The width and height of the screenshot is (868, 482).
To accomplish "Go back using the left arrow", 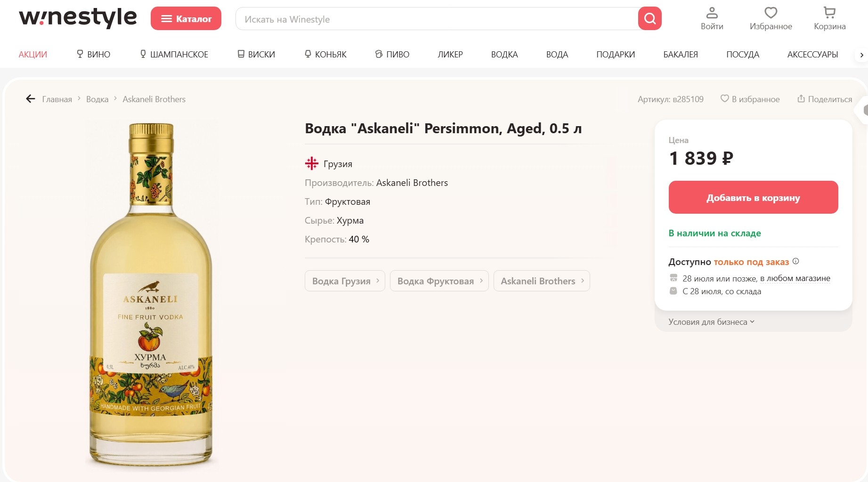I will tap(31, 99).
